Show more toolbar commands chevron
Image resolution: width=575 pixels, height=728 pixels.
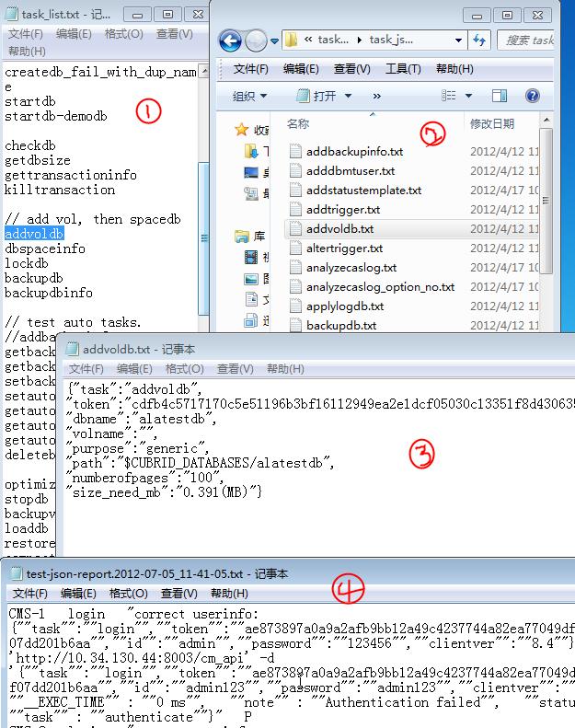click(377, 97)
